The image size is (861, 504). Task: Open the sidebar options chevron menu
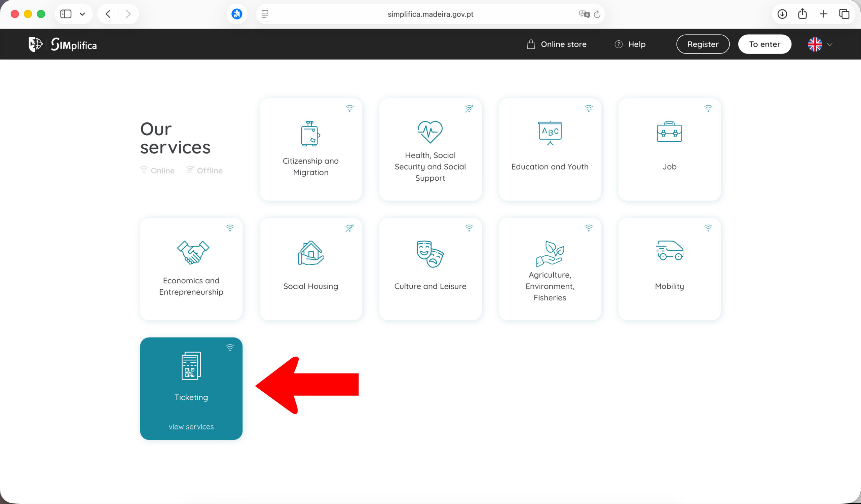point(82,14)
